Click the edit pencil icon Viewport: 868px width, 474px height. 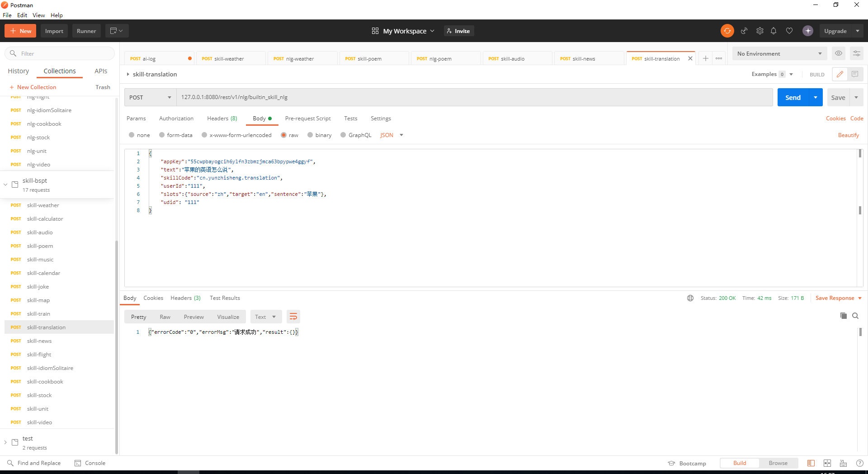(x=840, y=74)
